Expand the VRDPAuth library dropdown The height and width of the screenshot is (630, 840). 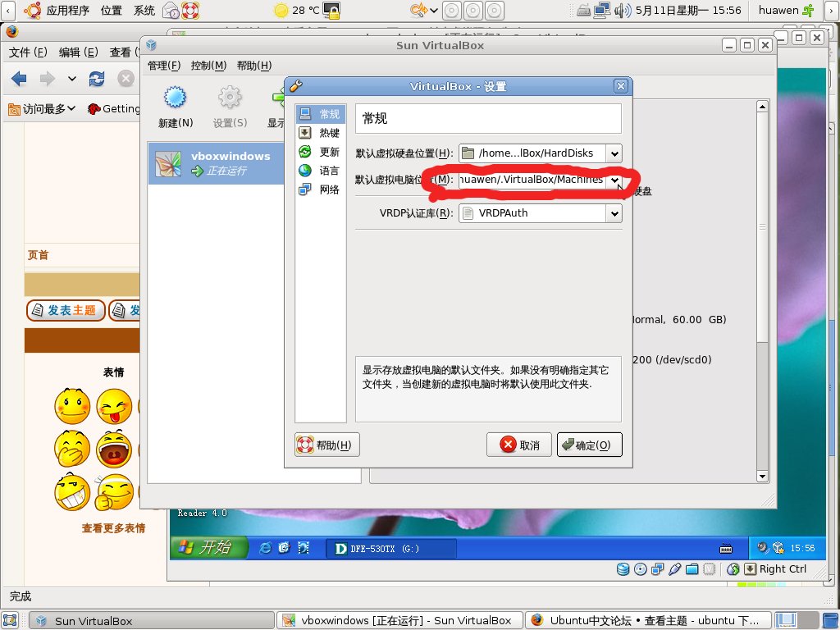click(x=614, y=214)
